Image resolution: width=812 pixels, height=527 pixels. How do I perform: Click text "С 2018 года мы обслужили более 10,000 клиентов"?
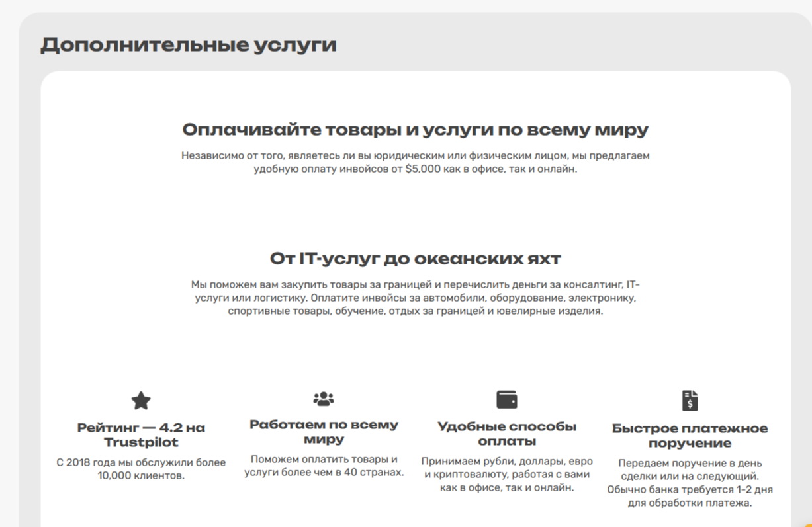141,469
